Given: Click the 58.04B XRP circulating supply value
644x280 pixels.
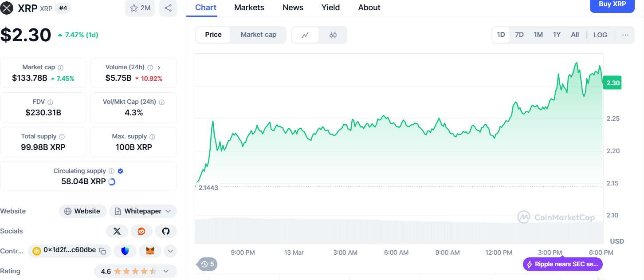Looking at the screenshot, I should coord(83,181).
